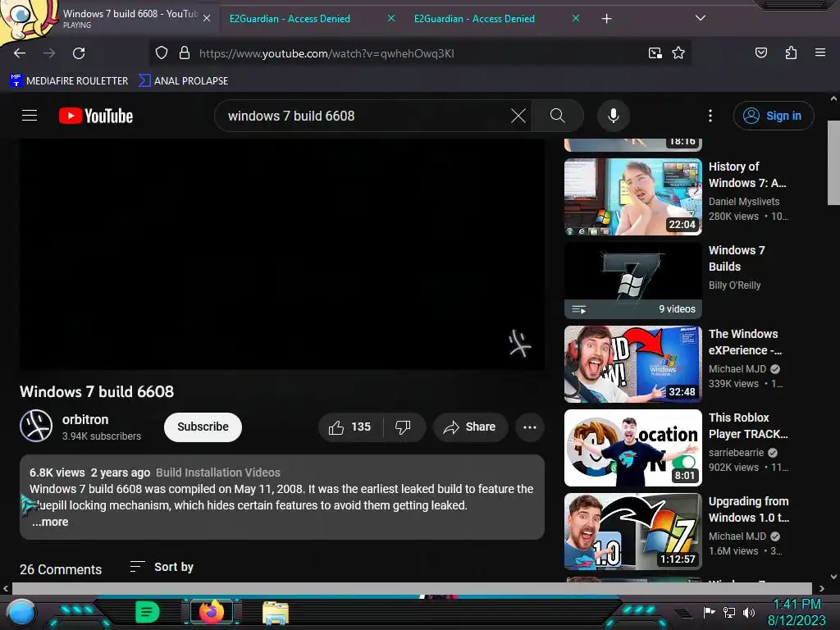Image resolution: width=840 pixels, height=630 pixels.
Task: Open the Firefox application menu
Action: point(819,52)
